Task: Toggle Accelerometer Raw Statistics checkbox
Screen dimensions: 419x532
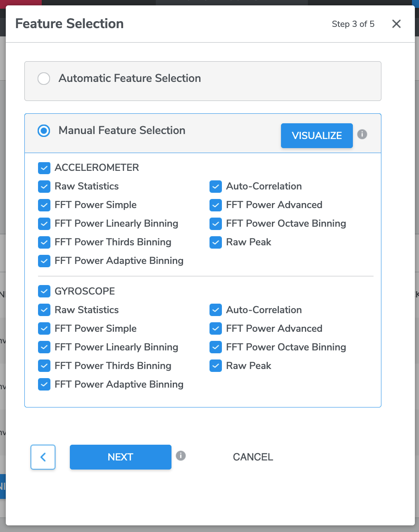Action: [44, 187]
